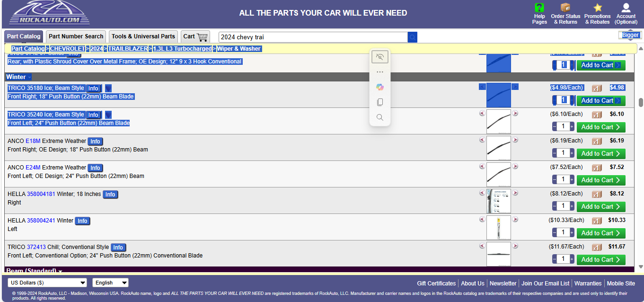Decrease quantity for $11.67 TRICO 372413
The height and width of the screenshot is (302, 644).
[555, 259]
